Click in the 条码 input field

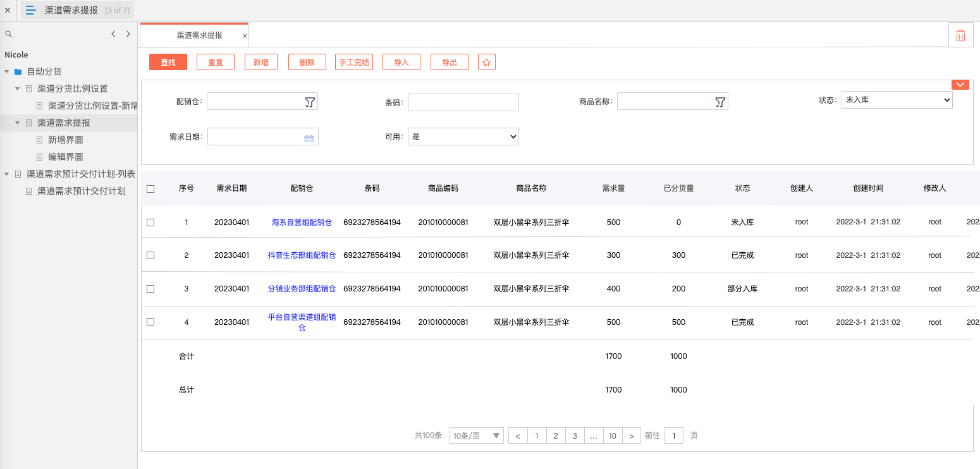point(463,102)
